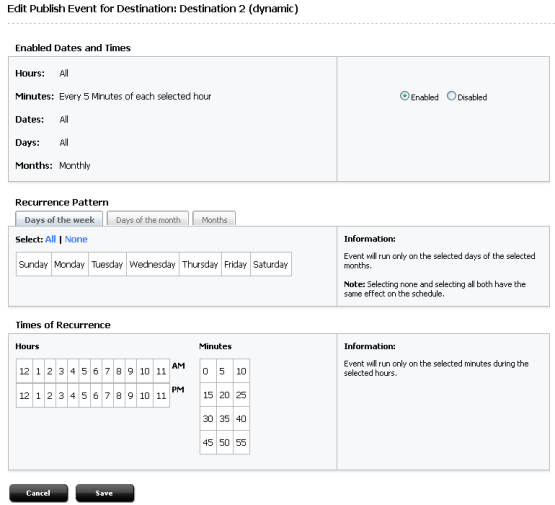Open the Days of the month tab
Screen dimensions: 555x505
[148, 219]
